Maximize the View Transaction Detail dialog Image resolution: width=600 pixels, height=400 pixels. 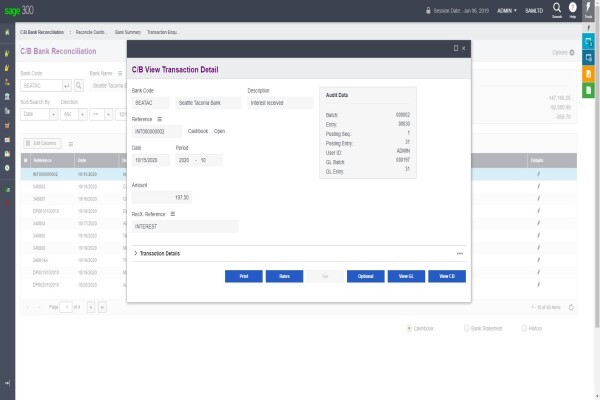(456, 48)
